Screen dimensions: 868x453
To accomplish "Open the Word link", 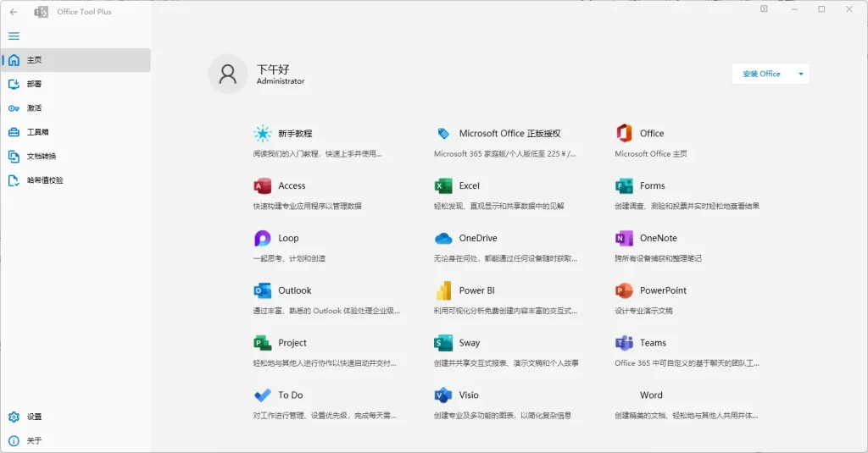I will click(x=651, y=395).
